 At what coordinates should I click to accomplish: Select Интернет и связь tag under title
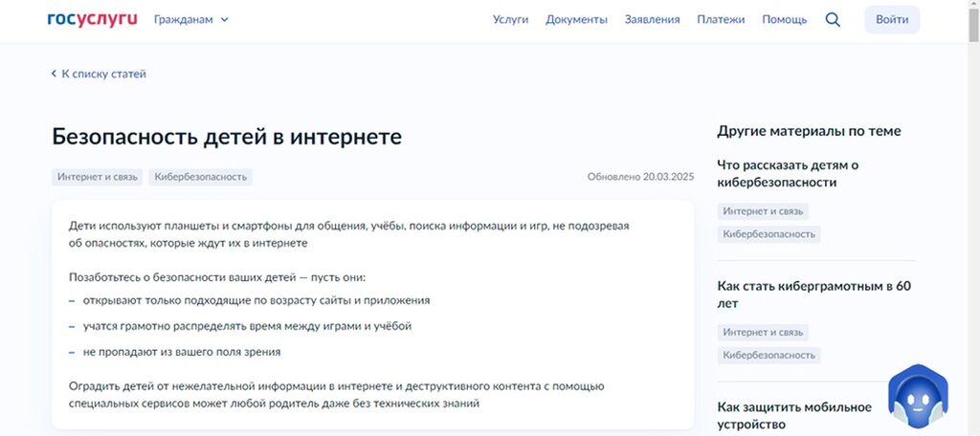click(x=98, y=177)
